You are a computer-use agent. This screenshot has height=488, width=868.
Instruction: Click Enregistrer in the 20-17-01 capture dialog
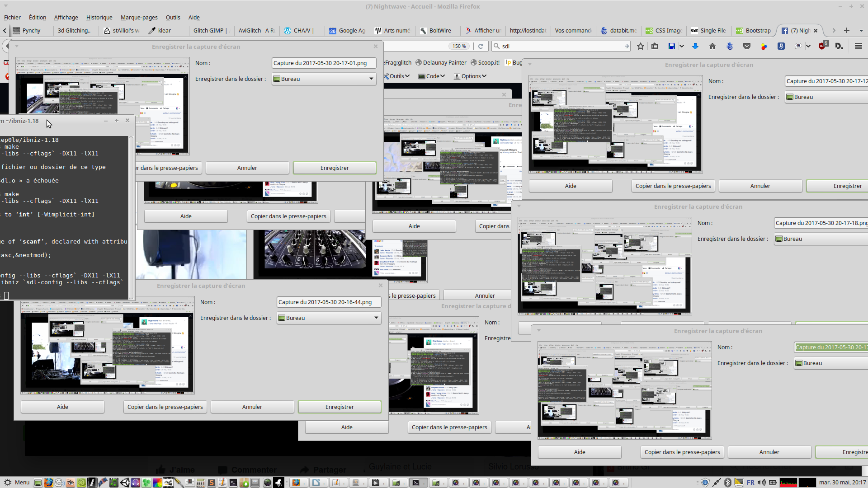pyautogui.click(x=335, y=168)
